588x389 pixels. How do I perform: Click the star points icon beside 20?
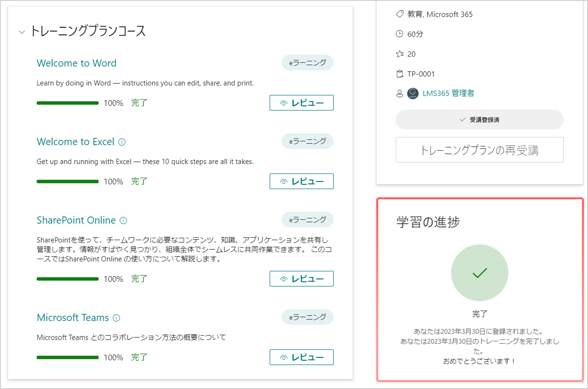400,54
